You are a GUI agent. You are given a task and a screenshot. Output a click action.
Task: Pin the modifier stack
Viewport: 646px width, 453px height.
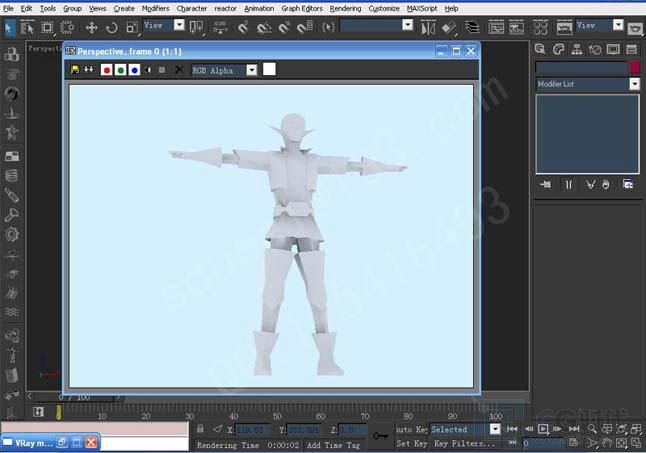point(545,184)
